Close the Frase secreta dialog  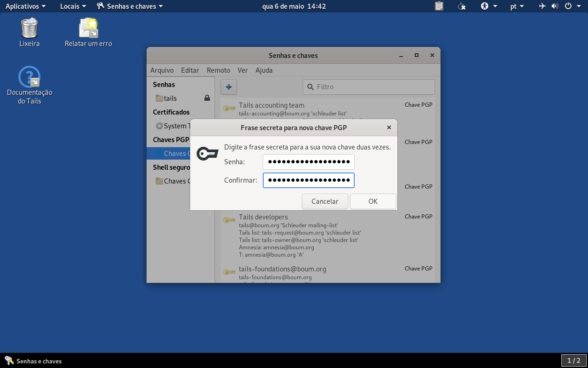click(x=389, y=127)
